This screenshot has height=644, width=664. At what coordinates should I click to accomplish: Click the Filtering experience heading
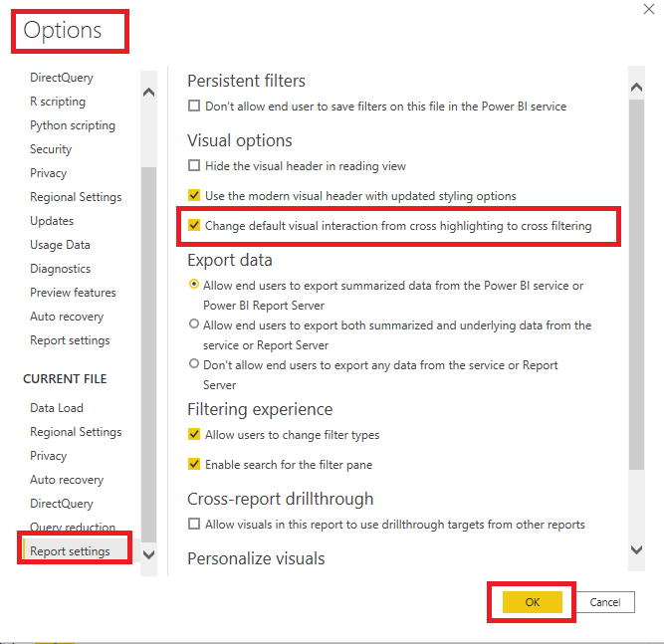260,409
